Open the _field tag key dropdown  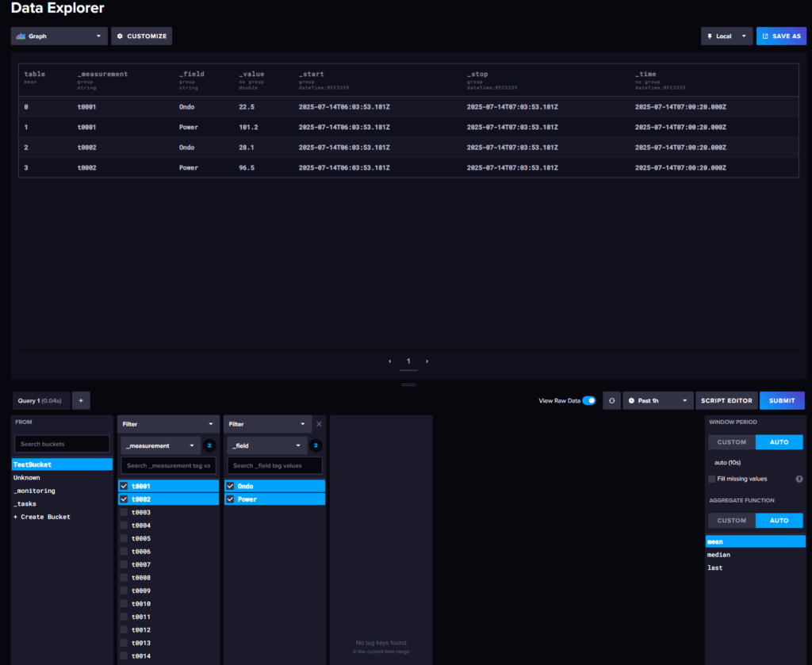point(266,445)
